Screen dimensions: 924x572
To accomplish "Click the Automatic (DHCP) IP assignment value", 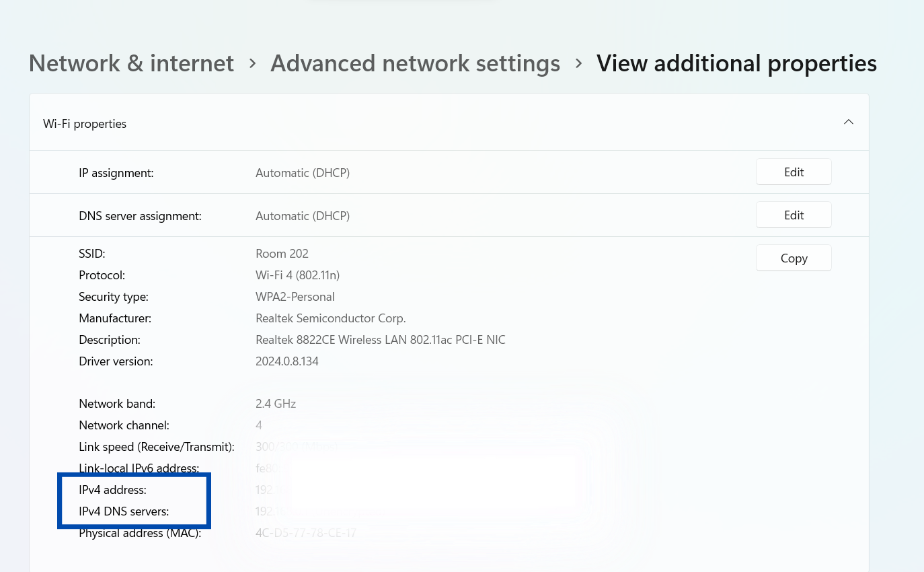I will (x=303, y=172).
